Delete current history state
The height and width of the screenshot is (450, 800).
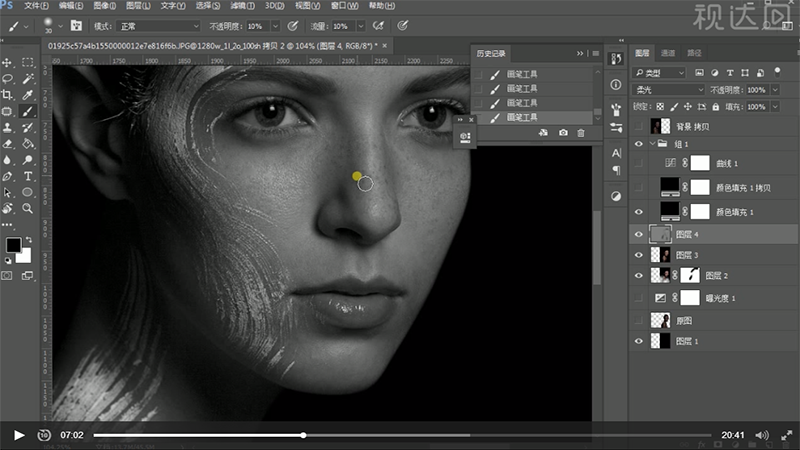pos(581,133)
